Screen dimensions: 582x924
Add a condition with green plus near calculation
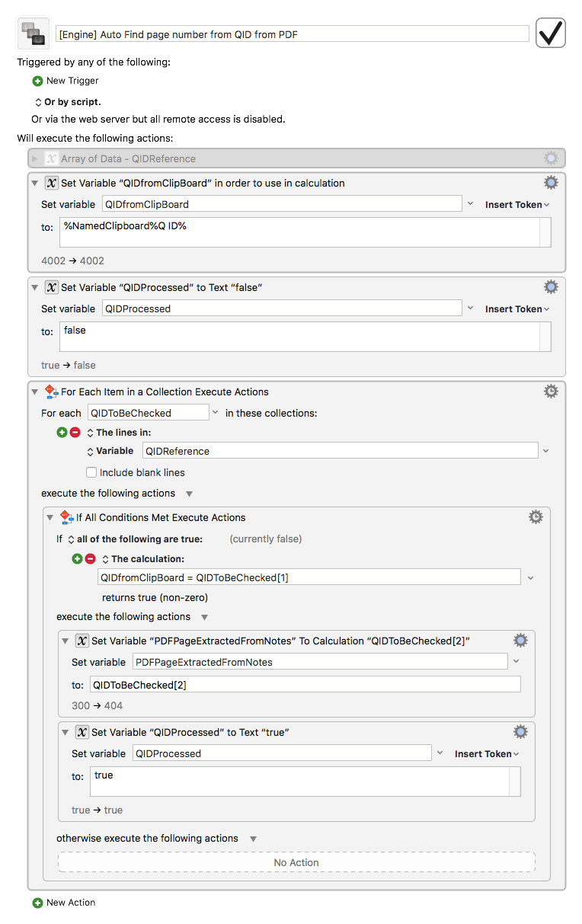(77, 558)
